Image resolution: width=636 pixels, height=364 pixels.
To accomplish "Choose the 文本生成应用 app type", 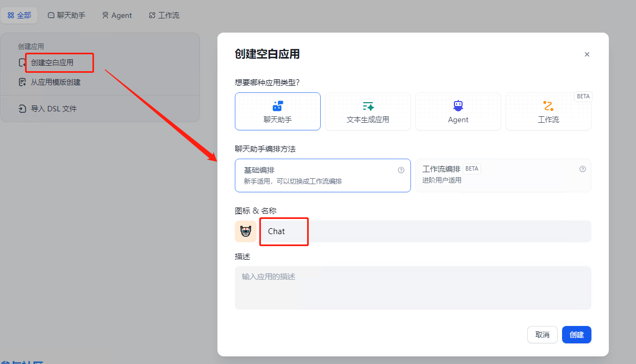I will (x=367, y=111).
